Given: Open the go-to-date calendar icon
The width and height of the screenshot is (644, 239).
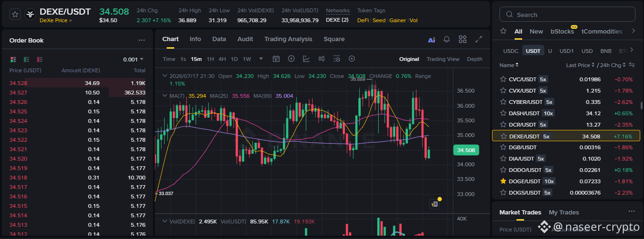Looking at the screenshot, I should tap(276, 59).
